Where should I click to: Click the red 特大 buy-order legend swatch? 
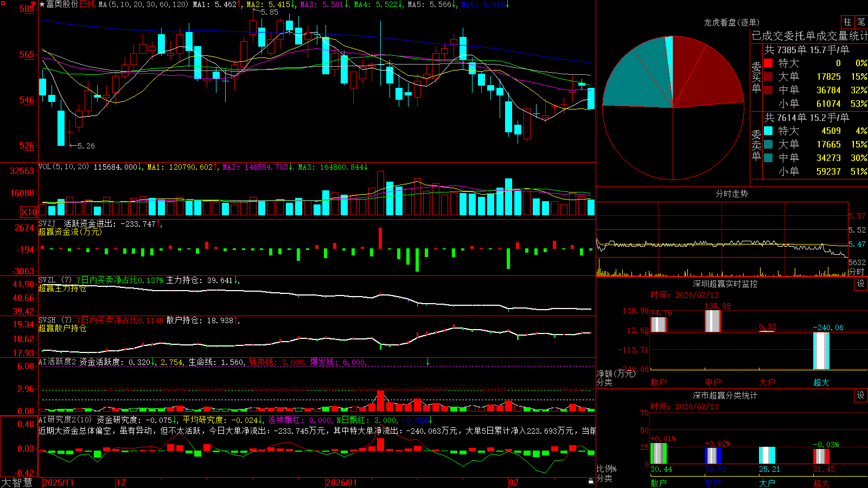(x=768, y=63)
